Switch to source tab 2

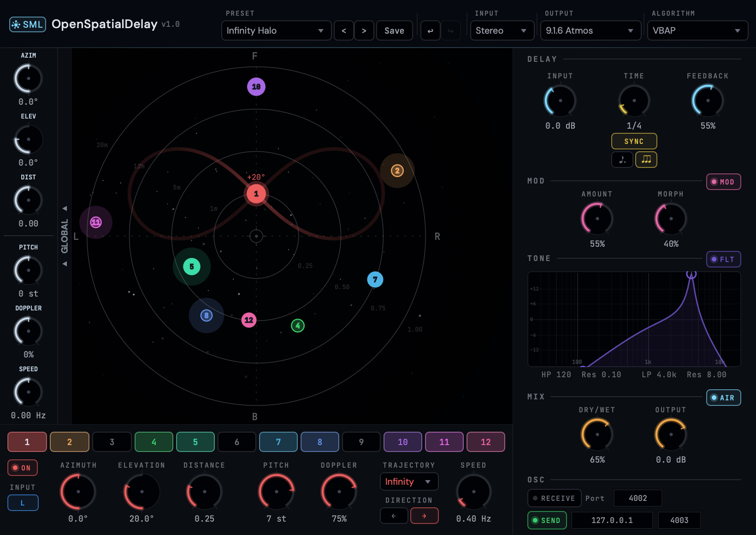(70, 442)
